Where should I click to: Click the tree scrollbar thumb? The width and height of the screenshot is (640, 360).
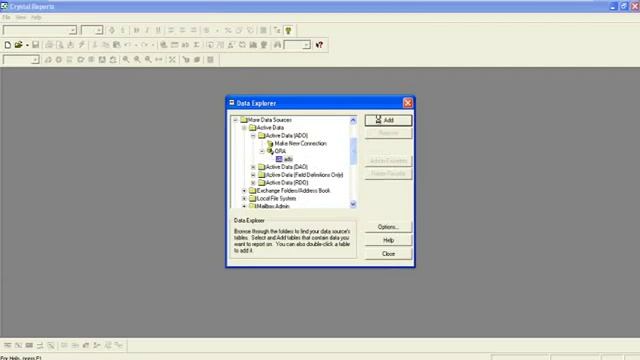coord(353,151)
